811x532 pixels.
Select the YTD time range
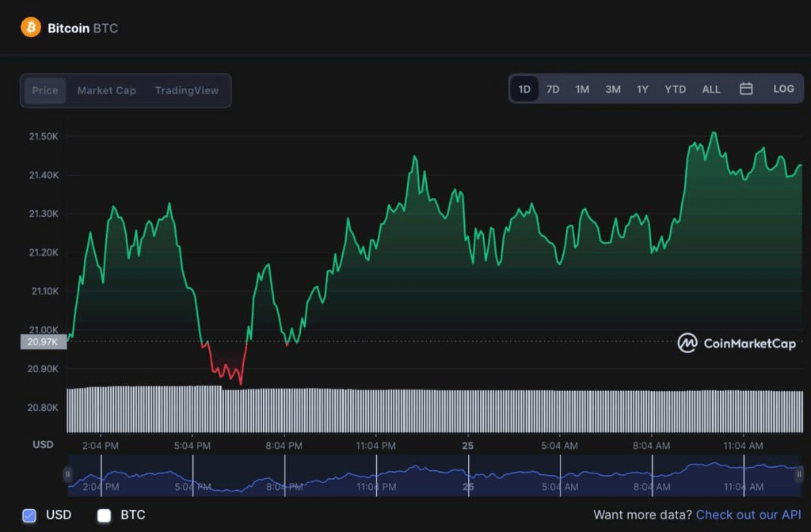[675, 89]
